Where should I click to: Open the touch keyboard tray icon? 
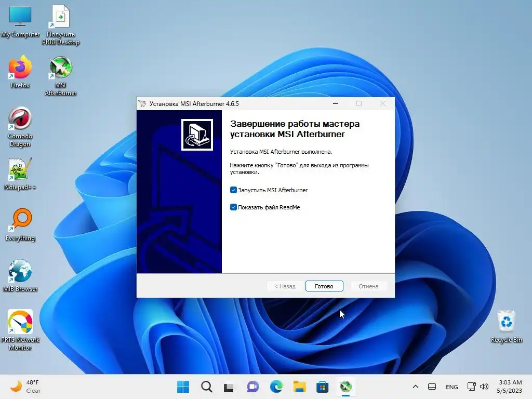432,387
